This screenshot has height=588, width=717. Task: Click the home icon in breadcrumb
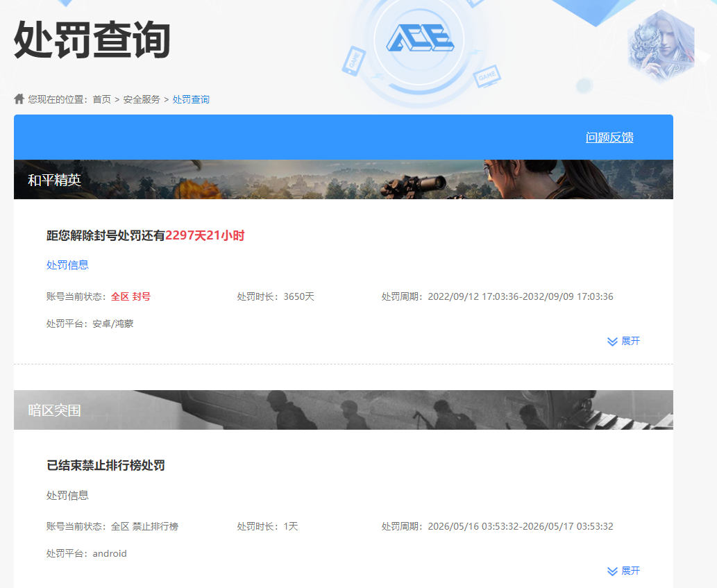pos(19,99)
